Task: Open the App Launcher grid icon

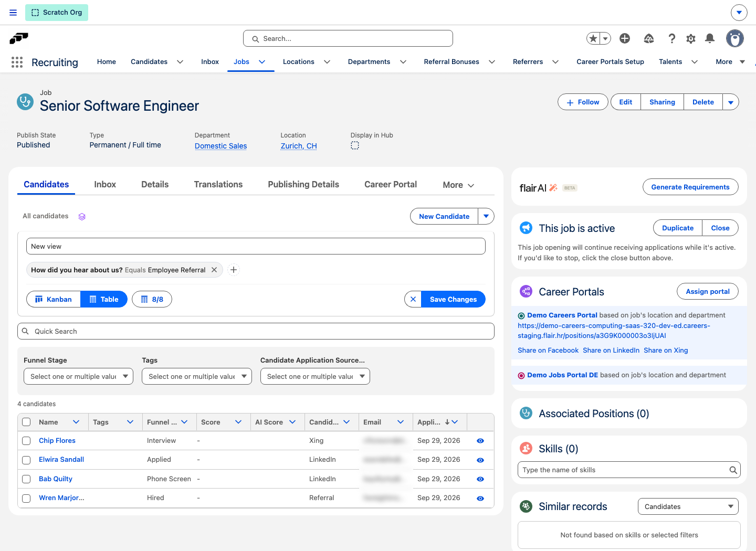Action: 17,62
